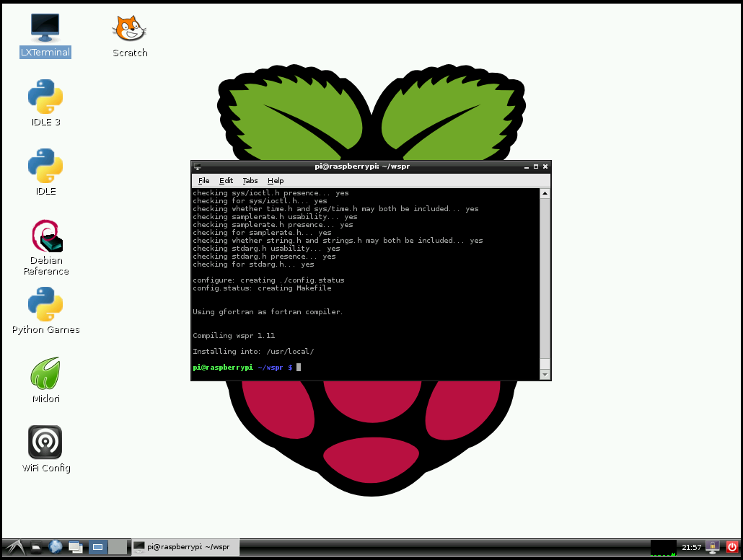Click 'Using gfortran as fortran compiler.' text

pyautogui.click(x=268, y=312)
